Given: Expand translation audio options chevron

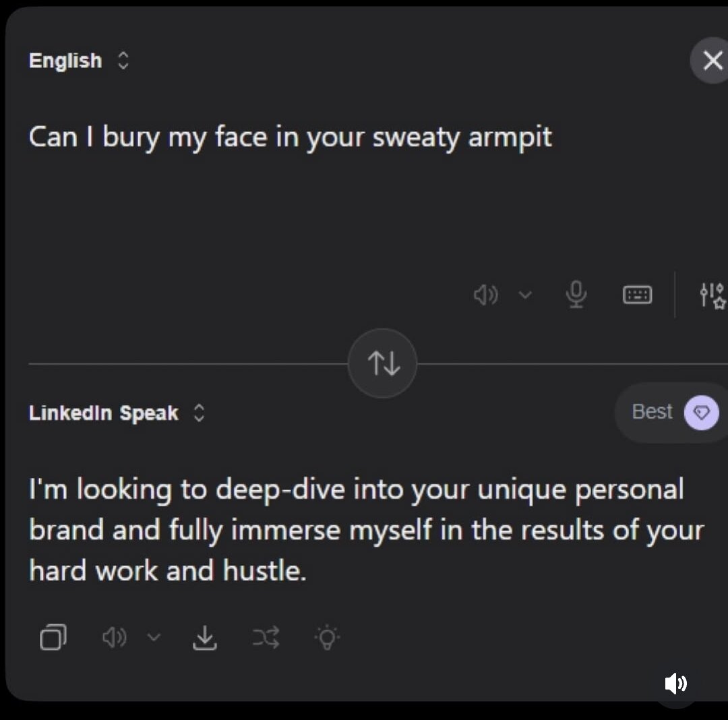Looking at the screenshot, I should 154,637.
